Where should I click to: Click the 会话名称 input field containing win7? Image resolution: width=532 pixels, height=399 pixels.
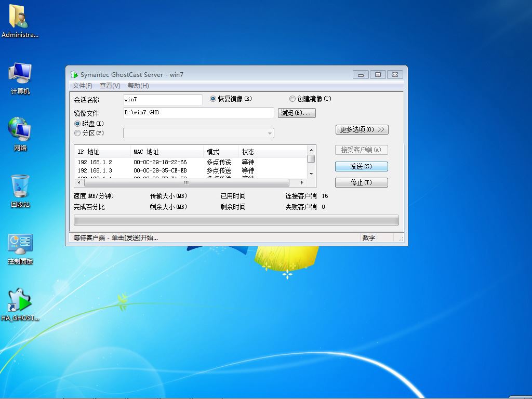coord(163,100)
